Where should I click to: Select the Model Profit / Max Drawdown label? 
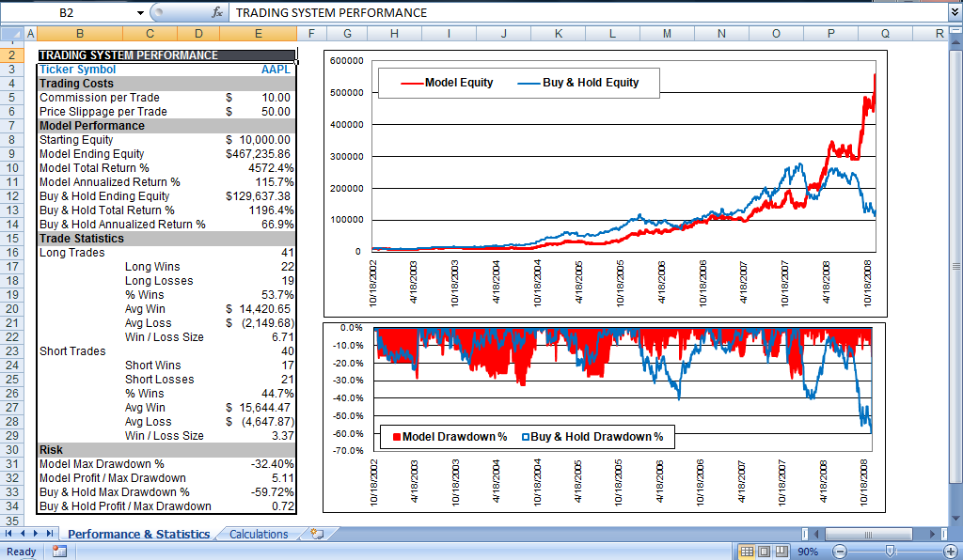click(113, 478)
